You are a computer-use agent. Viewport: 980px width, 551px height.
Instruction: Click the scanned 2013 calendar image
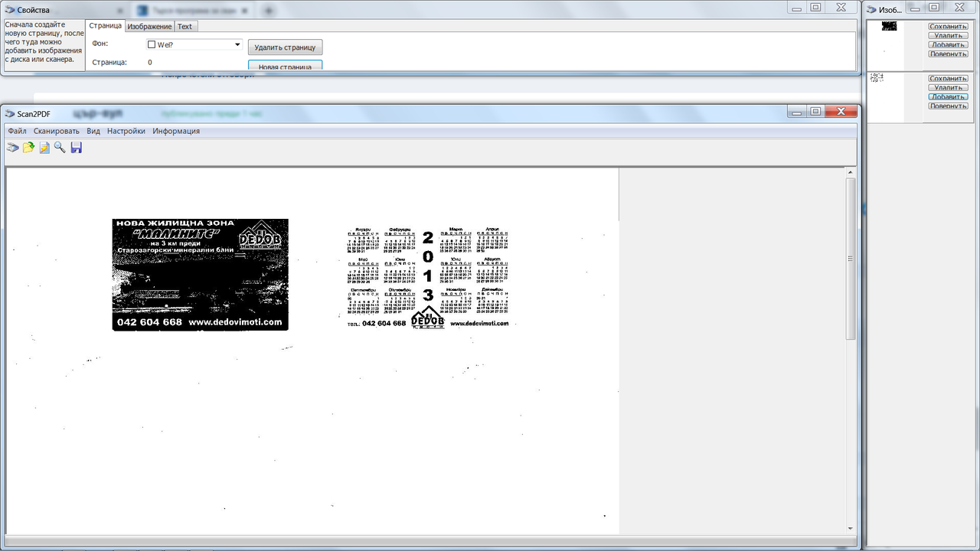[427, 277]
